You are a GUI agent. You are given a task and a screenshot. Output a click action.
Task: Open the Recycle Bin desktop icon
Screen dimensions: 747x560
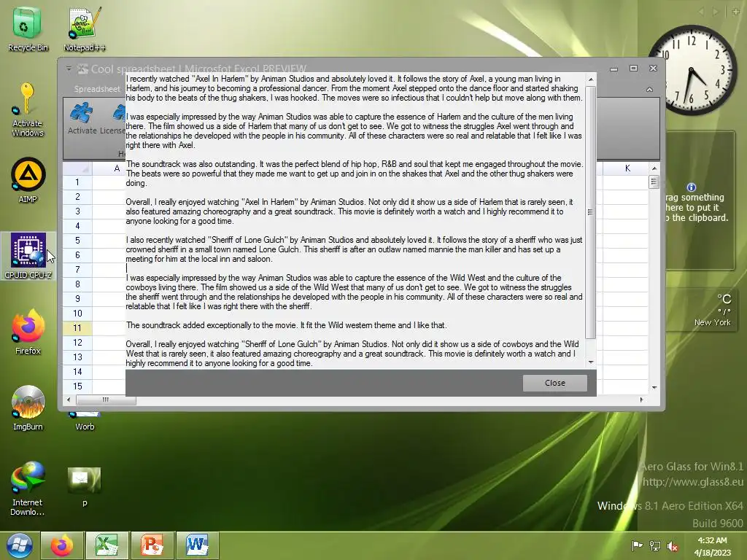pyautogui.click(x=28, y=29)
